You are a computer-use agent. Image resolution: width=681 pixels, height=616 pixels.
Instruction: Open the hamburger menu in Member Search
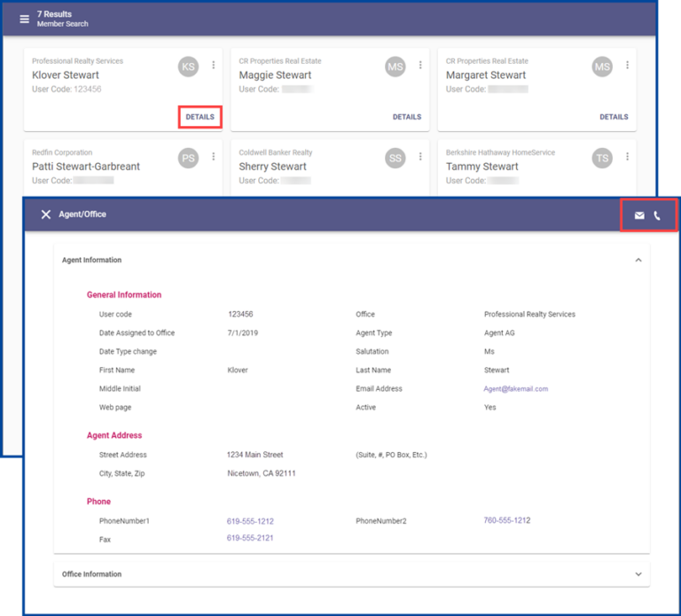click(24, 19)
